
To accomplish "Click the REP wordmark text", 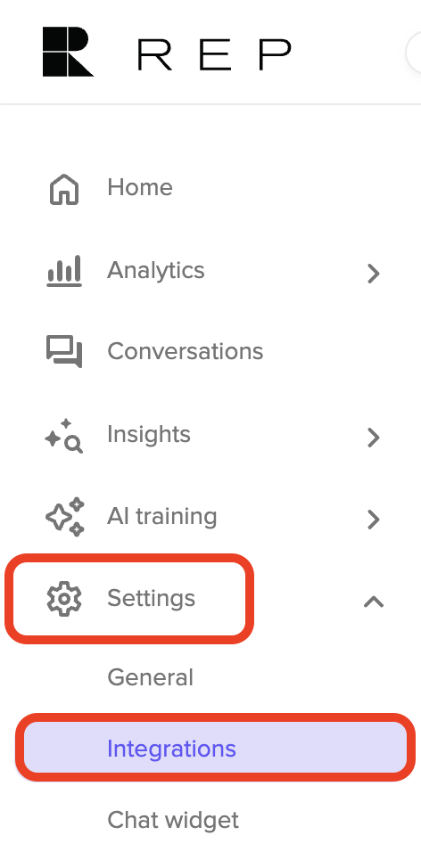I will pyautogui.click(x=214, y=54).
